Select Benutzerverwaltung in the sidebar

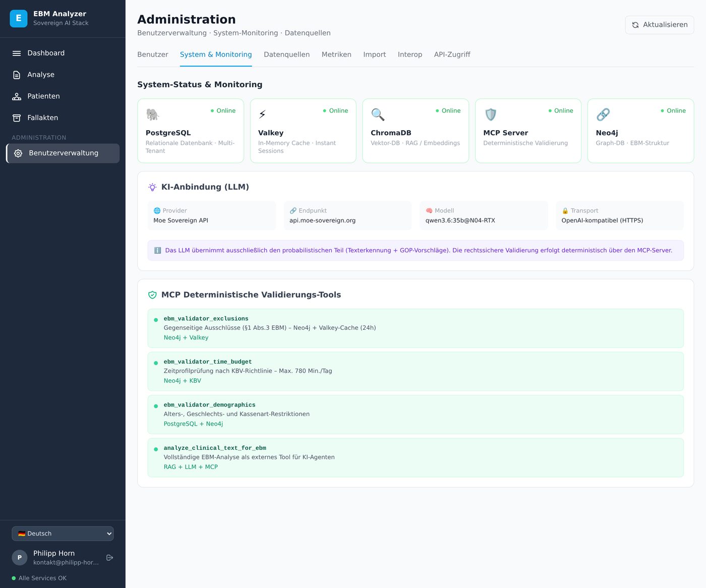63,153
